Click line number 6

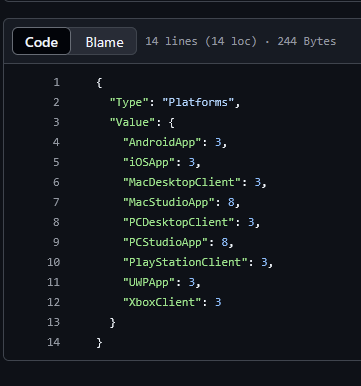(56, 182)
